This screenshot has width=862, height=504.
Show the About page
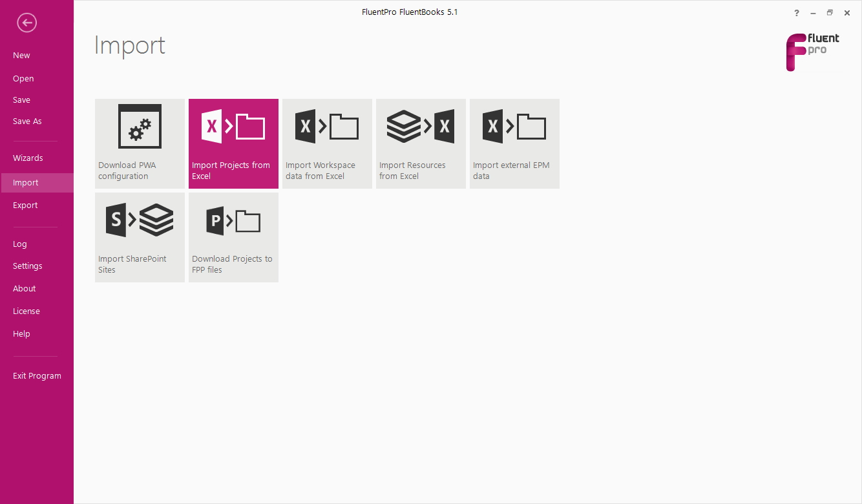click(25, 289)
